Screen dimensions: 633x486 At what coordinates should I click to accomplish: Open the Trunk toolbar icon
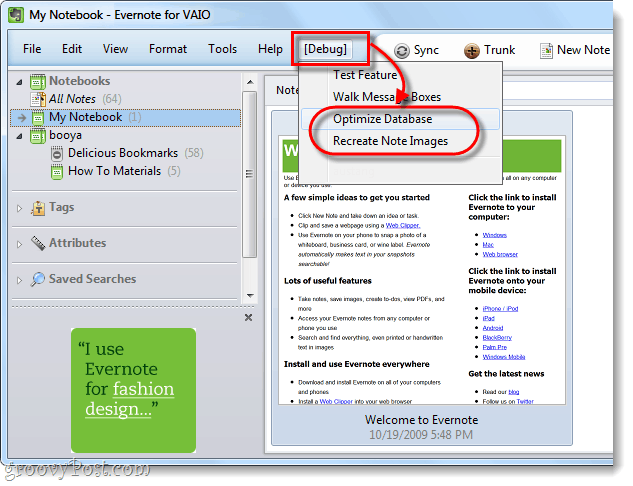coord(472,51)
